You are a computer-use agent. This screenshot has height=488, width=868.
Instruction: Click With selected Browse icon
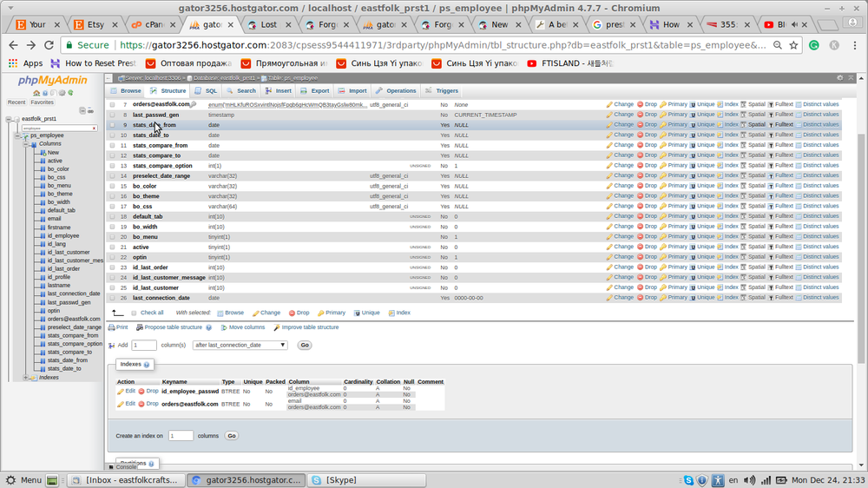(220, 313)
